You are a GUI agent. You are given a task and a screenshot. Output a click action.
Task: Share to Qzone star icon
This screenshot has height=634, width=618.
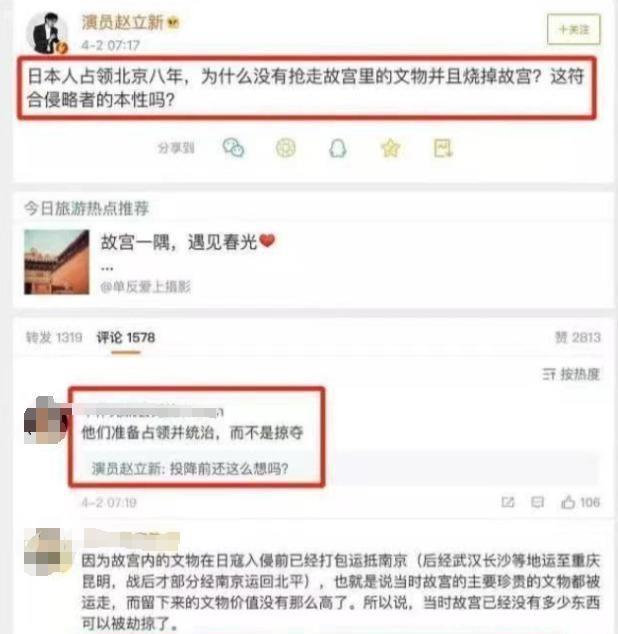[x=390, y=148]
